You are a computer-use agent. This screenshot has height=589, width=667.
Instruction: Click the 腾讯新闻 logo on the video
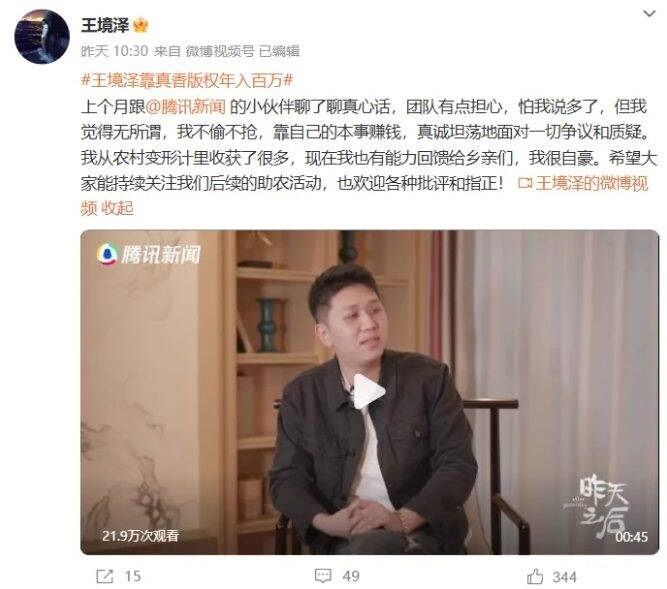pos(148,254)
